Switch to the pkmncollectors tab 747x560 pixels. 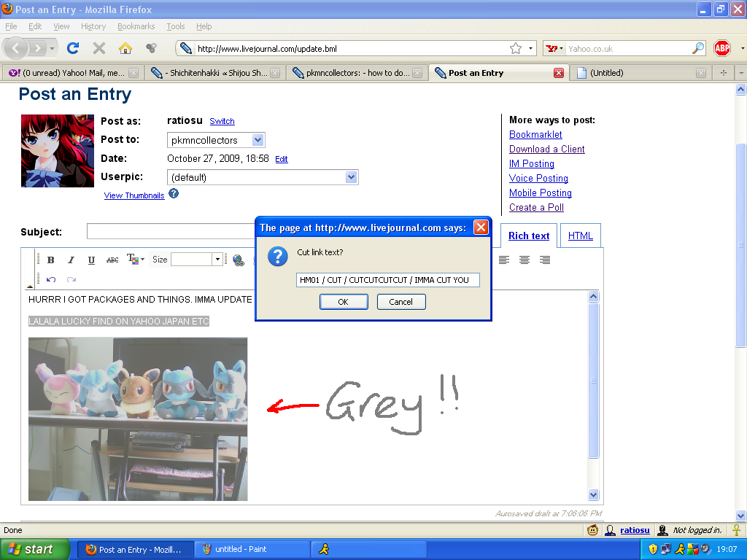click(x=357, y=73)
